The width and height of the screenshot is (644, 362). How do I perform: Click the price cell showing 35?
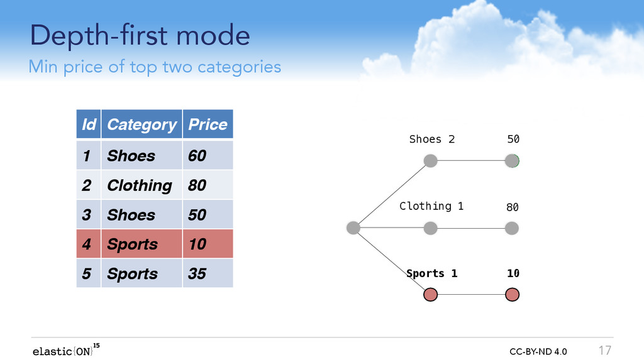point(208,273)
